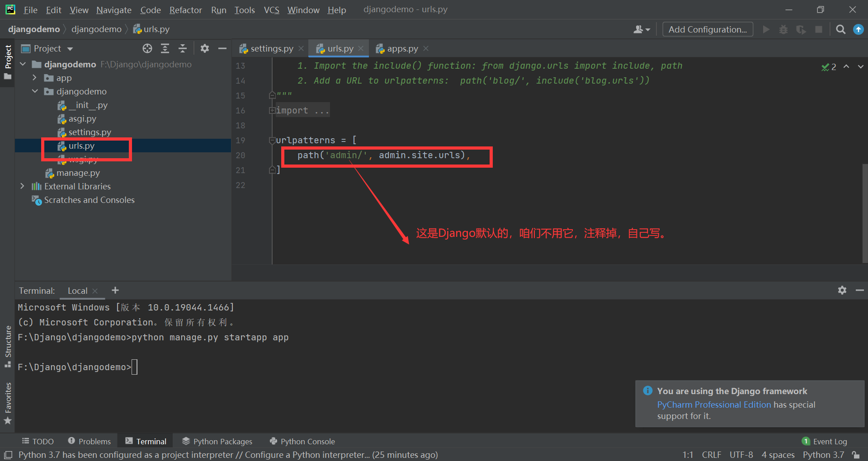Click the Collapse All icon in Project panel
Viewport: 868px width, 461px height.
(183, 48)
